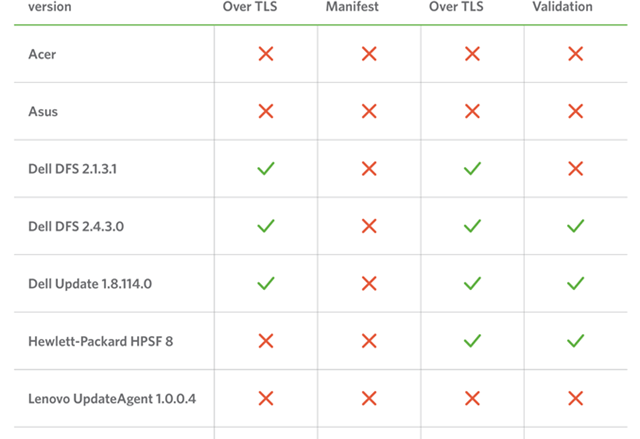Click green check for Dell DFS 2.1.3.1 first Over TLS
Image resolution: width=640 pixels, height=439 pixels.
tap(266, 169)
